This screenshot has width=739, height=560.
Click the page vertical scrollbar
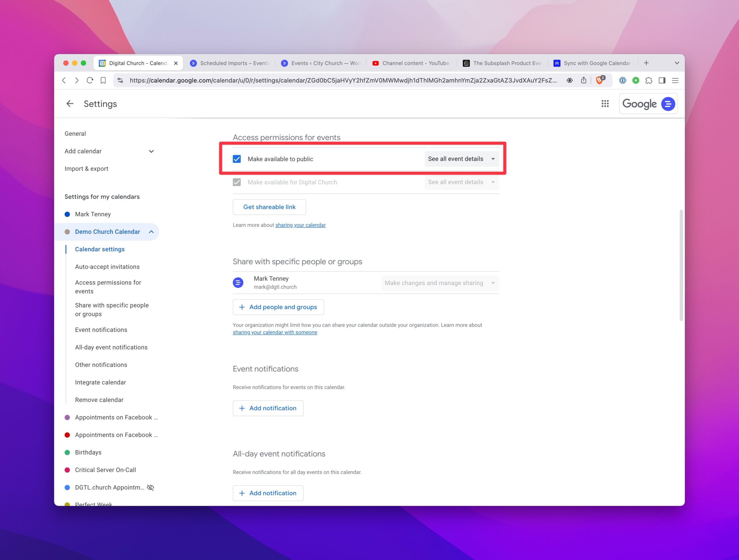tap(681, 265)
